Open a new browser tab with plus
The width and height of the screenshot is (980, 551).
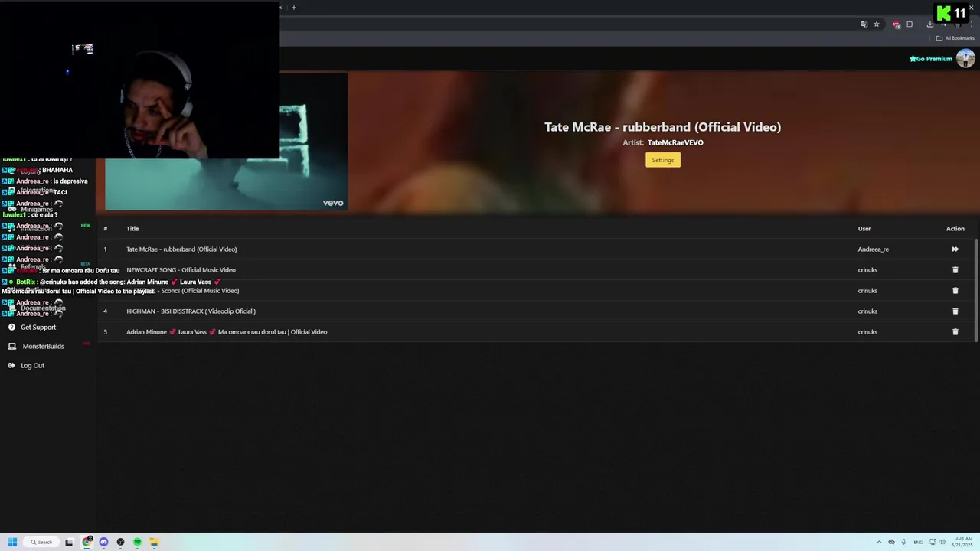coord(293,8)
